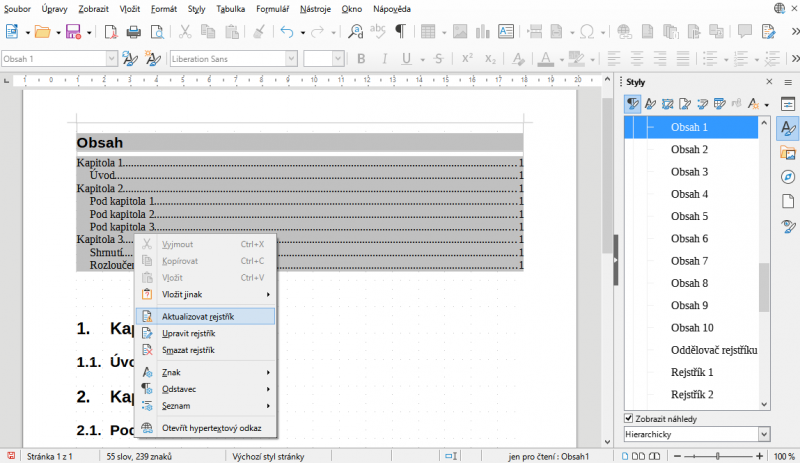
Task: Click Výchozí styl stránky in status bar
Action: click(x=268, y=456)
